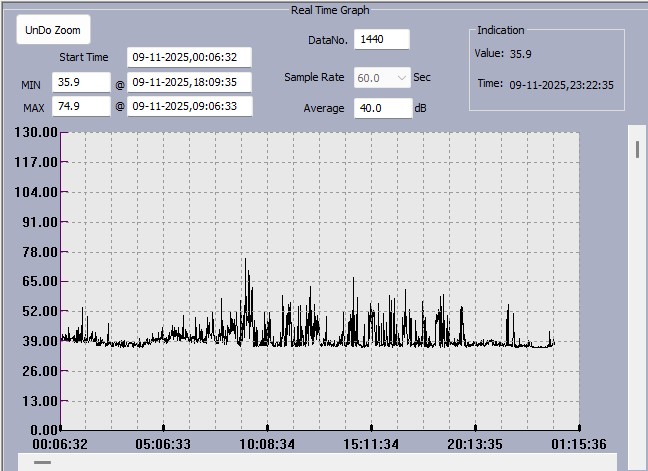
Task: Click the highest peak on the graph
Action: (x=245, y=260)
